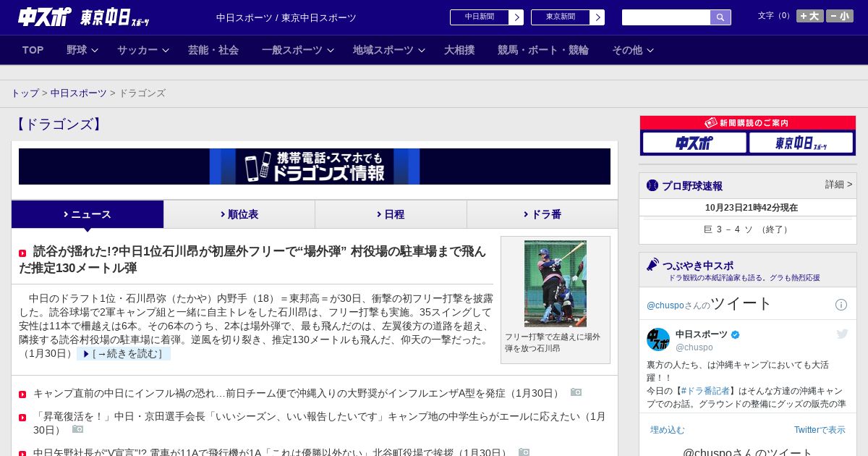Click the camera icon after the 京田 article
The height and width of the screenshot is (456, 868).
click(77, 429)
